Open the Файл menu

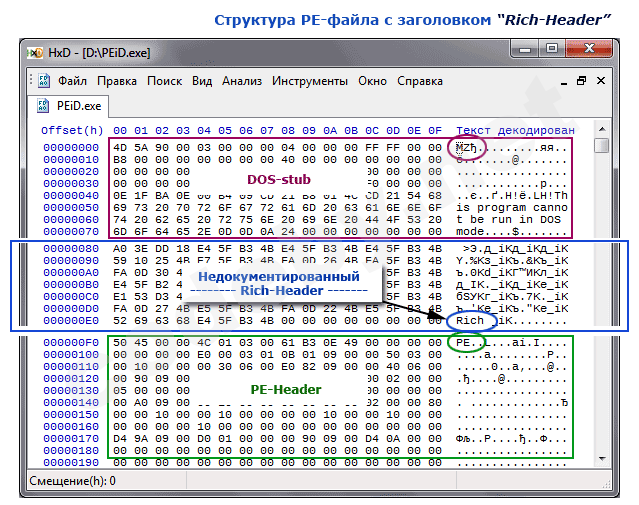[x=72, y=81]
